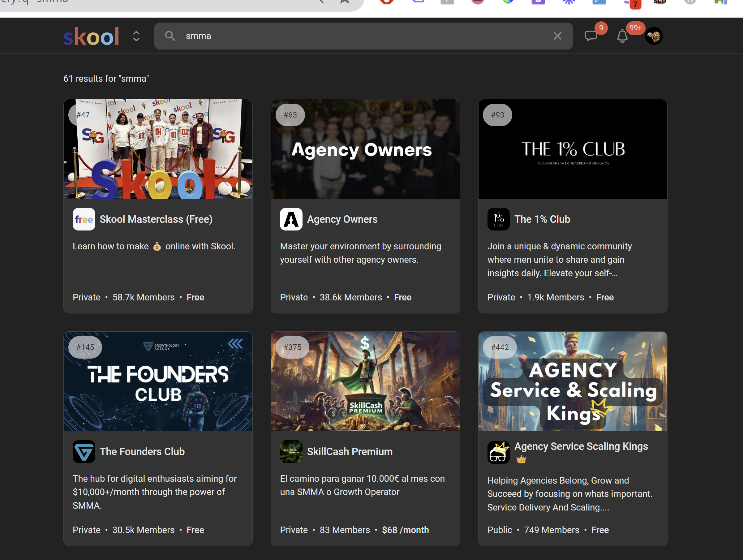Click The Founders Club logo icon
The image size is (743, 560).
tap(84, 451)
